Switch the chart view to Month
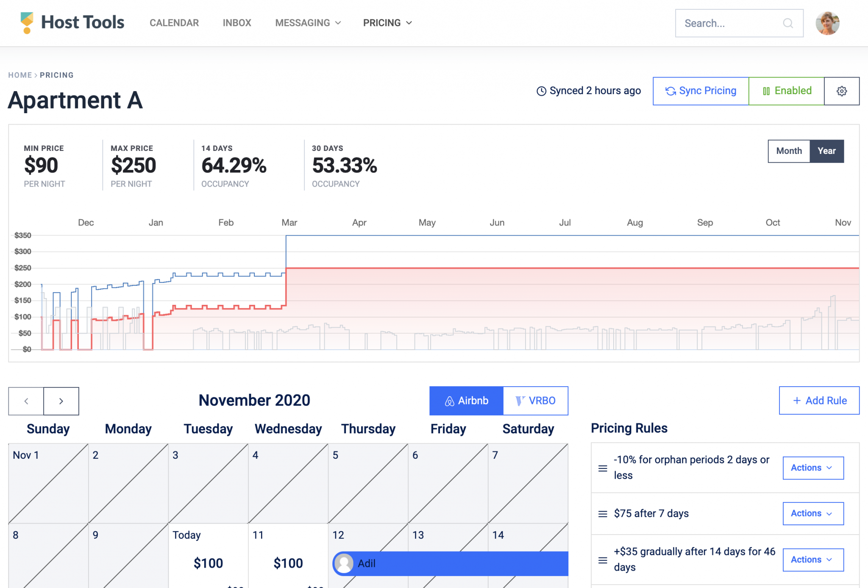Viewport: 868px width, 588px height. click(x=788, y=151)
